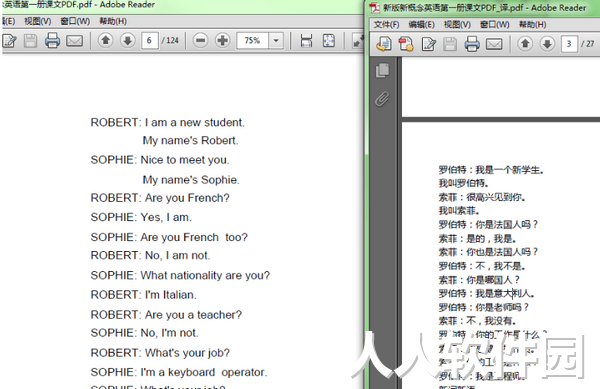The height and width of the screenshot is (389, 600).
Task: Click Chinese line "索菲：很高兴见到你。"
Action: coord(482,197)
